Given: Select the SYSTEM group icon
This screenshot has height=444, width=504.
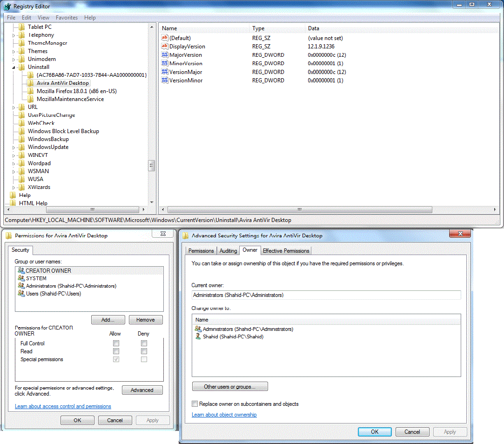Looking at the screenshot, I should coord(21,278).
